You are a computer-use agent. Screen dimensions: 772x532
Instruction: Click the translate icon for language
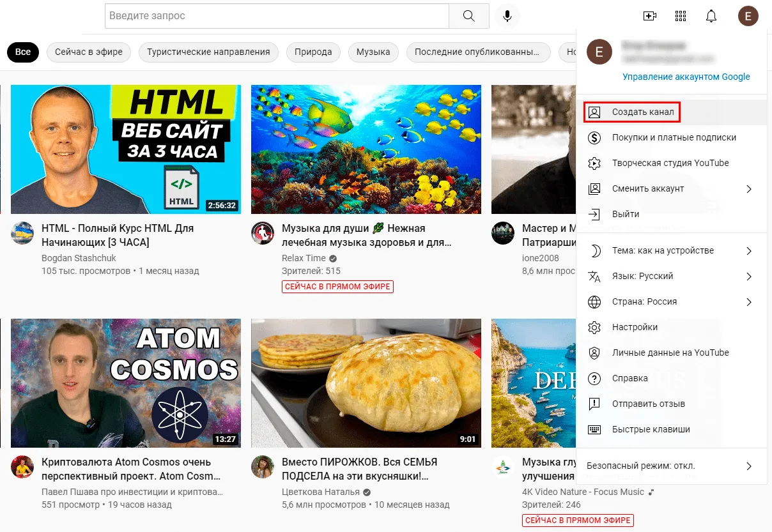594,277
